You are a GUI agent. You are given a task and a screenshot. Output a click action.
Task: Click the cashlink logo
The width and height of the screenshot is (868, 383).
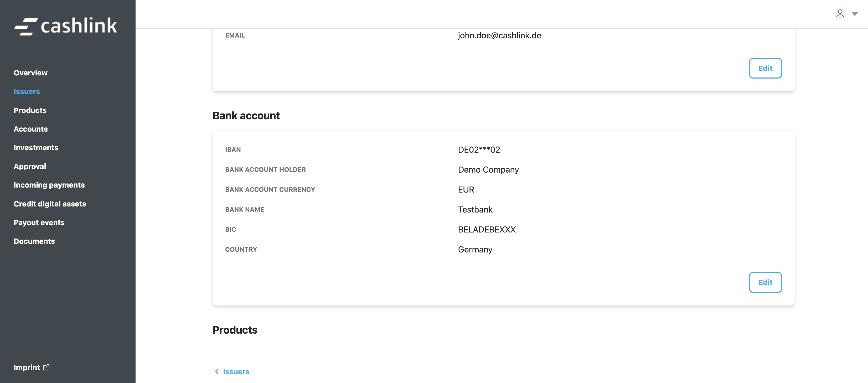click(65, 26)
